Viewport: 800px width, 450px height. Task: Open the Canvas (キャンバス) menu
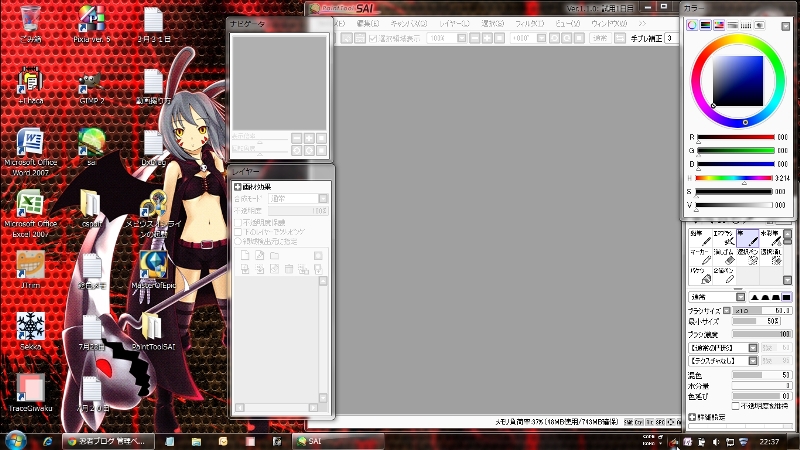click(x=408, y=23)
